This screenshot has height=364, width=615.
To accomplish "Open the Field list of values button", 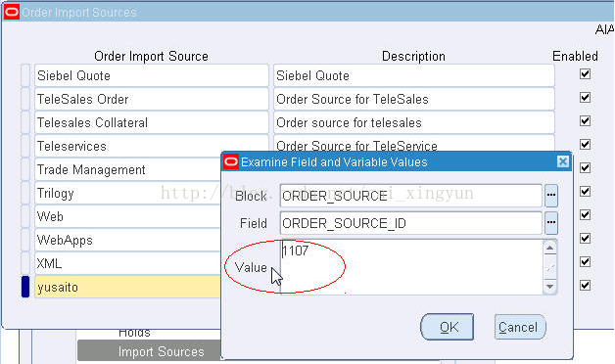I will (551, 222).
